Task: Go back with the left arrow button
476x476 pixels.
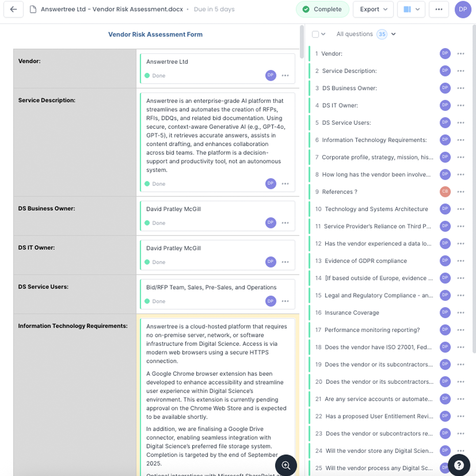Action: (x=13, y=10)
